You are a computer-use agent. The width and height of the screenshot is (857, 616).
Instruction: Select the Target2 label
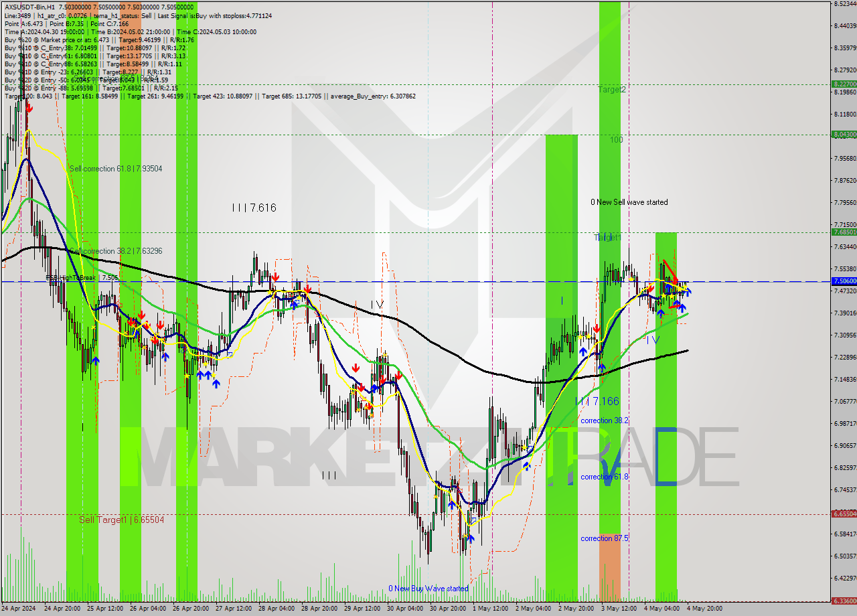click(612, 89)
